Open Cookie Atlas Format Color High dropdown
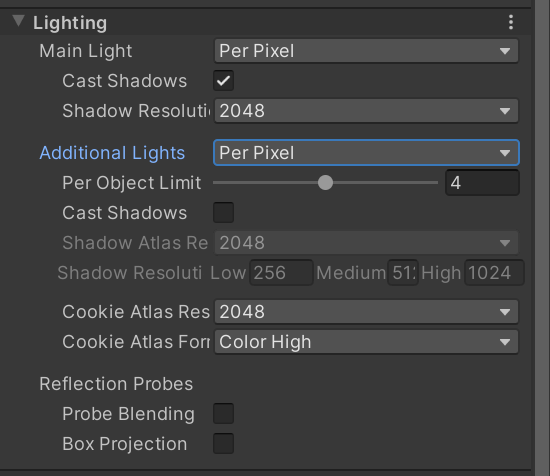550x476 pixels. (366, 342)
